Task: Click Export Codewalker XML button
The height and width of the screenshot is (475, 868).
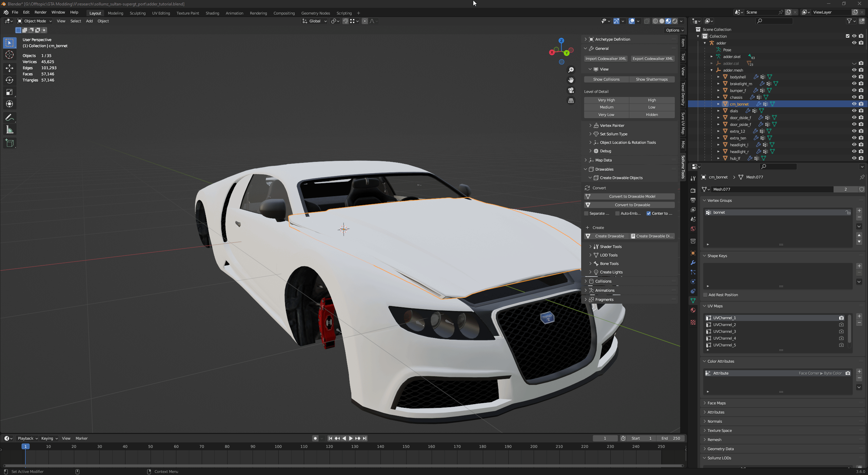Action: [653, 59]
